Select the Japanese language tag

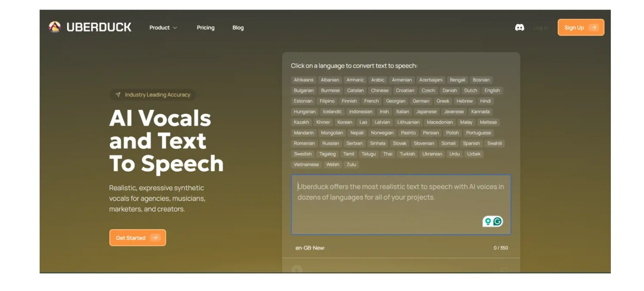[426, 112]
